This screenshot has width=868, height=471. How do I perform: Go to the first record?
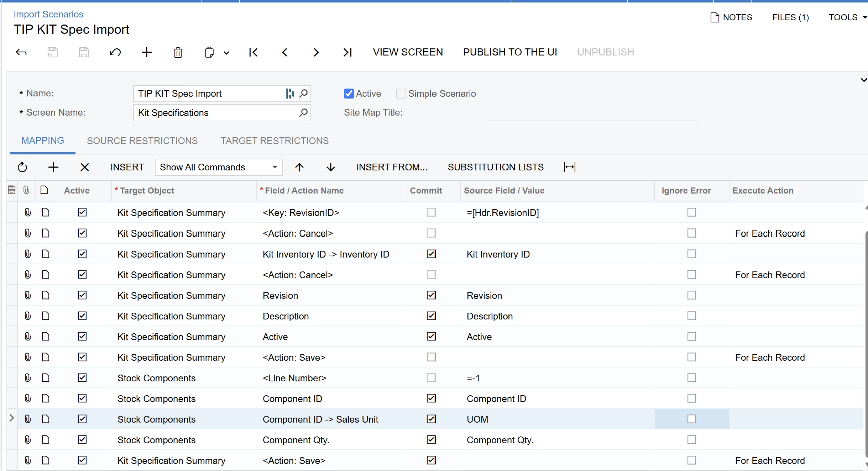point(253,52)
